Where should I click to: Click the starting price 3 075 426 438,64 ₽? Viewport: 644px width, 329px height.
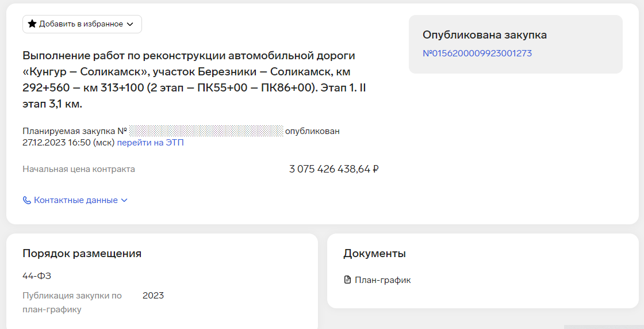click(333, 169)
